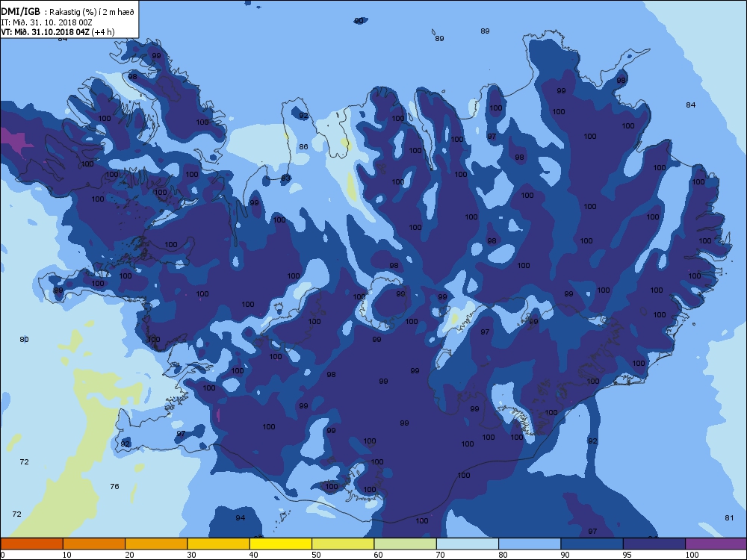Click the dark orange 0–10 legend swatch

pyautogui.click(x=31, y=544)
